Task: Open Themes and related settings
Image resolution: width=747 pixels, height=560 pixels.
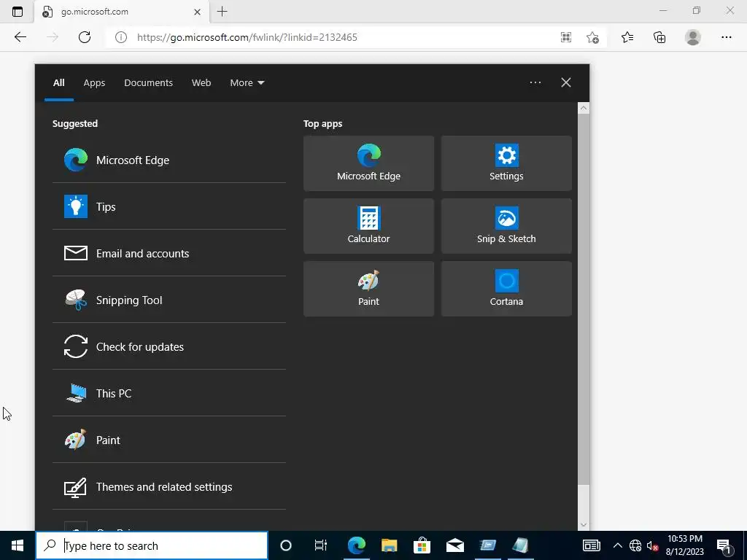Action: tap(169, 486)
